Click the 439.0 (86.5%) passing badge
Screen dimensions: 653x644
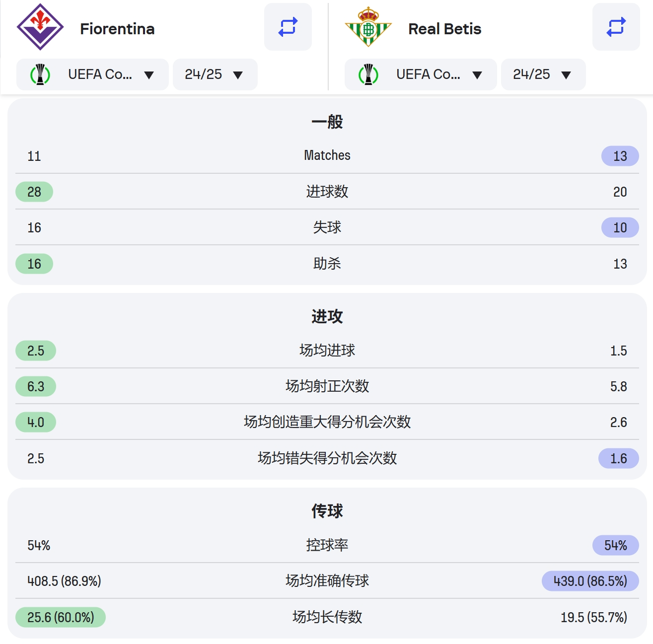(x=590, y=581)
